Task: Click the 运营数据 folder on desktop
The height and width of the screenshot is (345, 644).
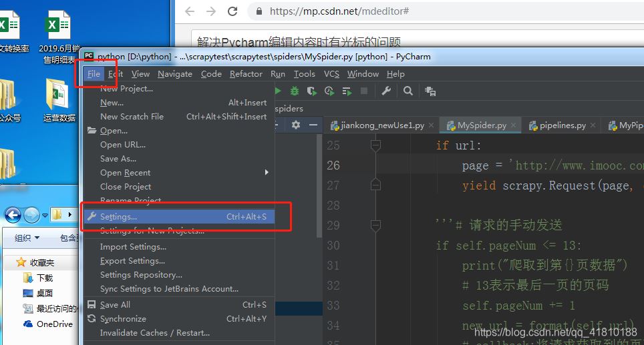Action: pos(59,99)
